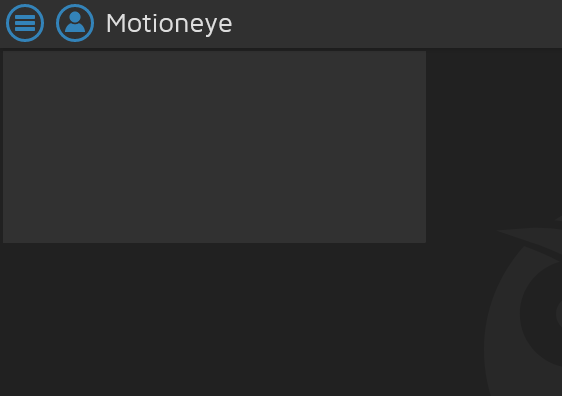This screenshot has width=562, height=396.
Task: Open login dialog from the avatar icon
Action: [75, 23]
